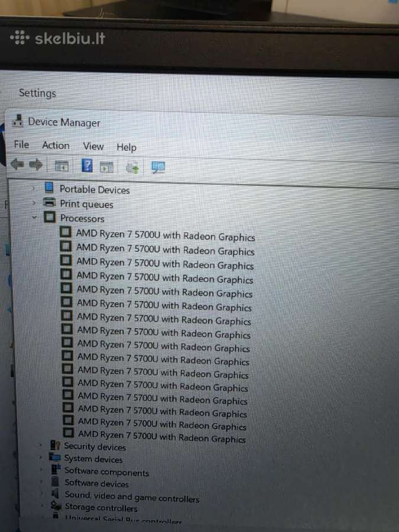Open the File menu
Image resolution: width=399 pixels, height=532 pixels.
21,145
